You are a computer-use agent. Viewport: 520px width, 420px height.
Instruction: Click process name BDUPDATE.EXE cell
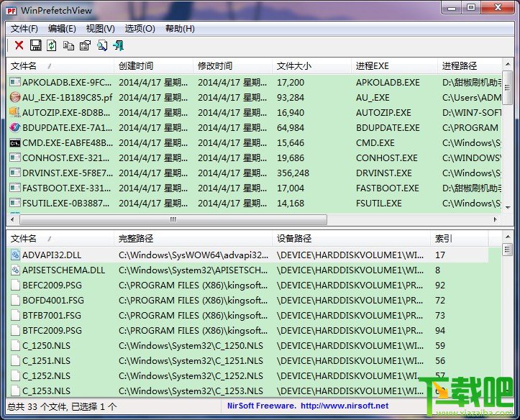[x=388, y=127]
